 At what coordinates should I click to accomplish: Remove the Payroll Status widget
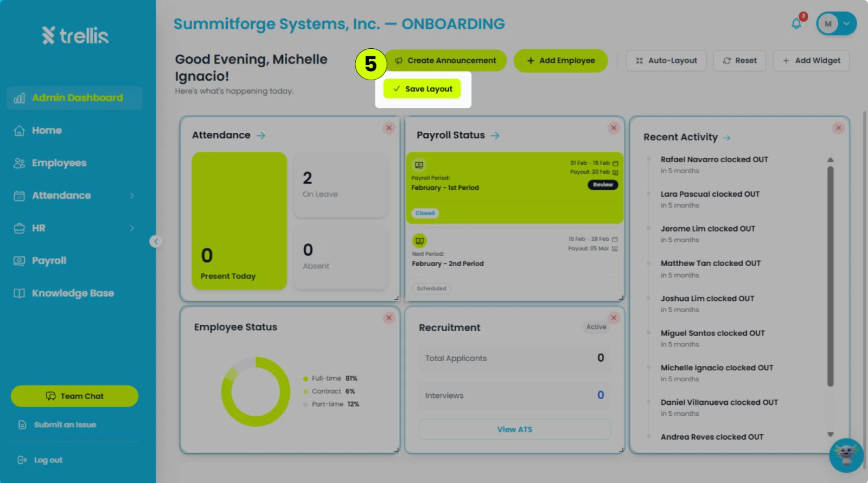[614, 128]
